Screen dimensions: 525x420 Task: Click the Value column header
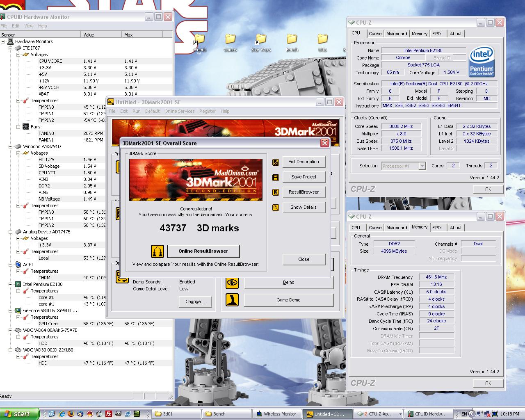(101, 35)
